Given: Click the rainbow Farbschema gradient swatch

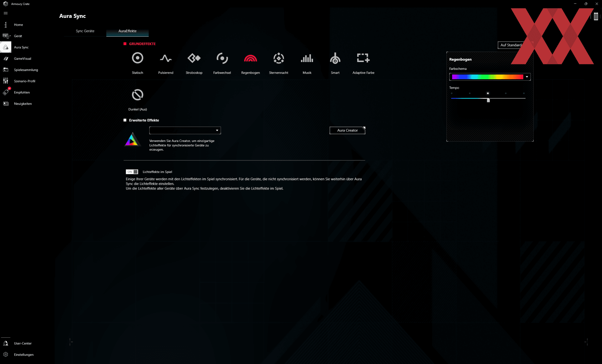Looking at the screenshot, I should (x=488, y=77).
